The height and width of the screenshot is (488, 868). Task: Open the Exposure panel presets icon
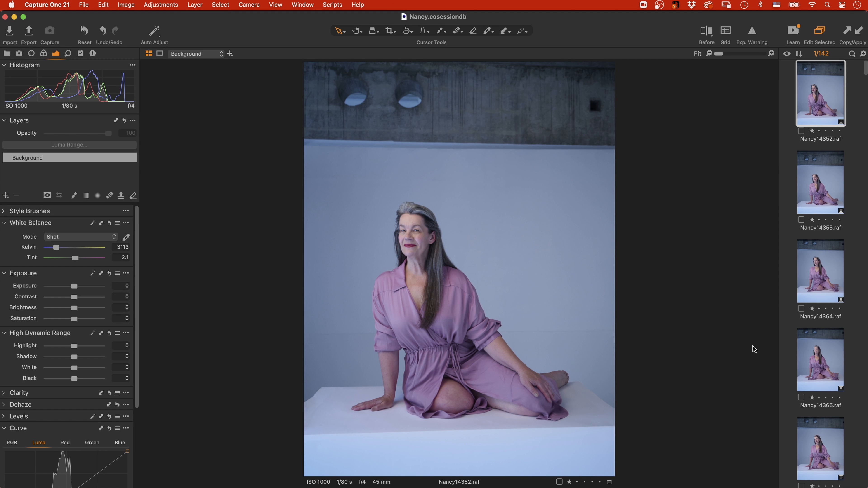tap(117, 273)
